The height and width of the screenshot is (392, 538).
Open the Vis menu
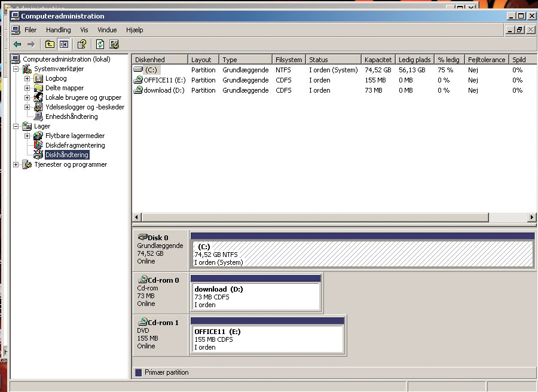84,30
